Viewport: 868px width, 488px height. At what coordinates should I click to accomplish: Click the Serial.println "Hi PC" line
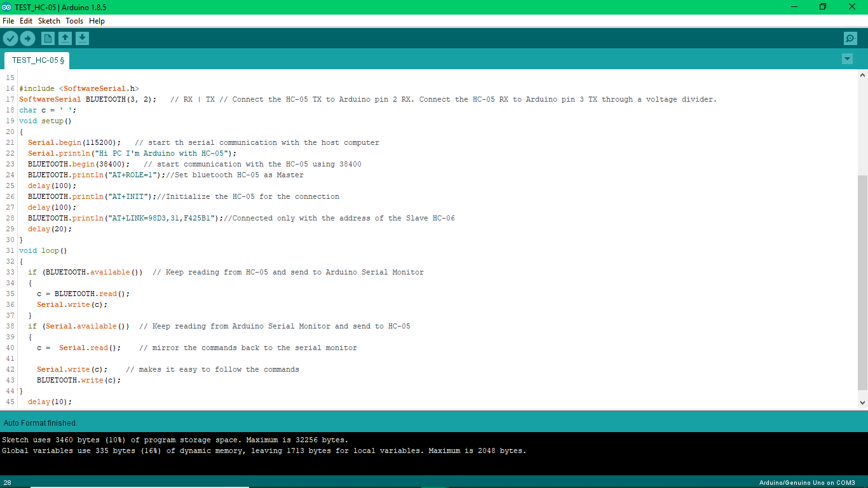pyautogui.click(x=132, y=154)
